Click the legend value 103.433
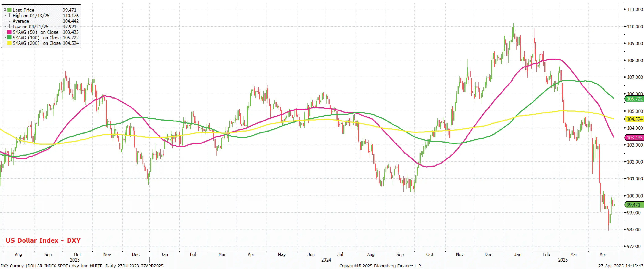The width and height of the screenshot is (644, 272). (70, 32)
